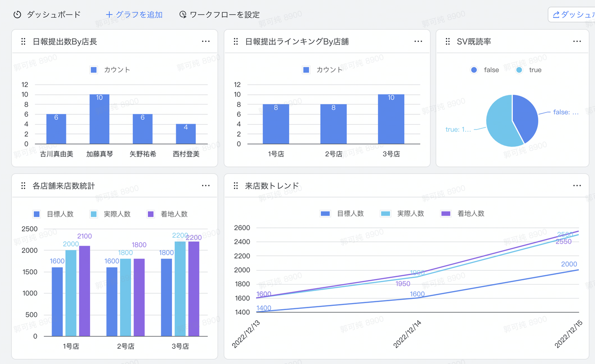Open the options menu of 来店数トレンド card
595x364 pixels.
click(x=577, y=185)
